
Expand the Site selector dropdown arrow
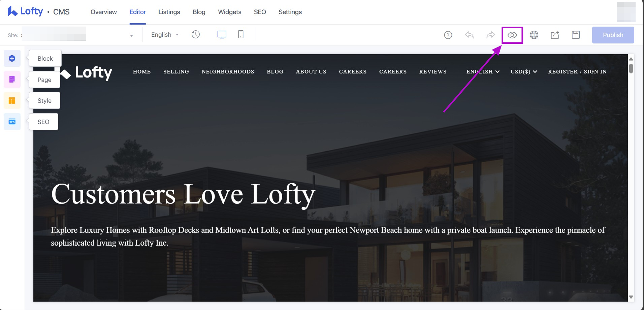132,35
